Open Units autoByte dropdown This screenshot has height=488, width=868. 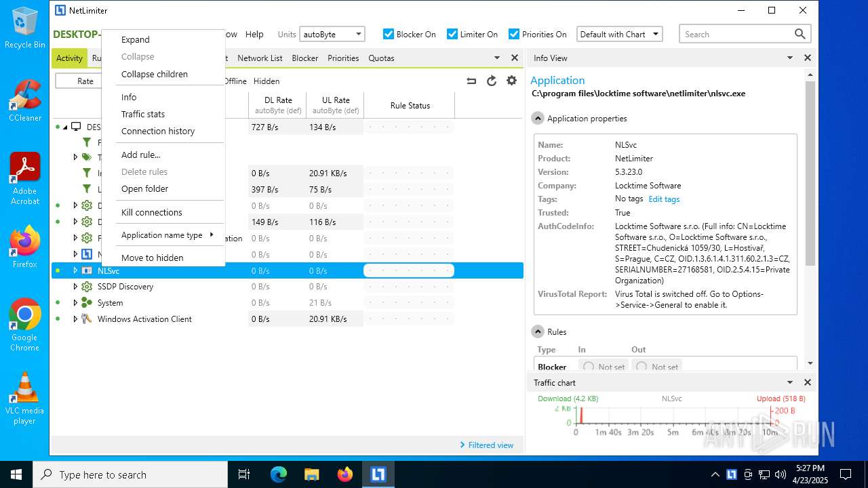pyautogui.click(x=332, y=34)
